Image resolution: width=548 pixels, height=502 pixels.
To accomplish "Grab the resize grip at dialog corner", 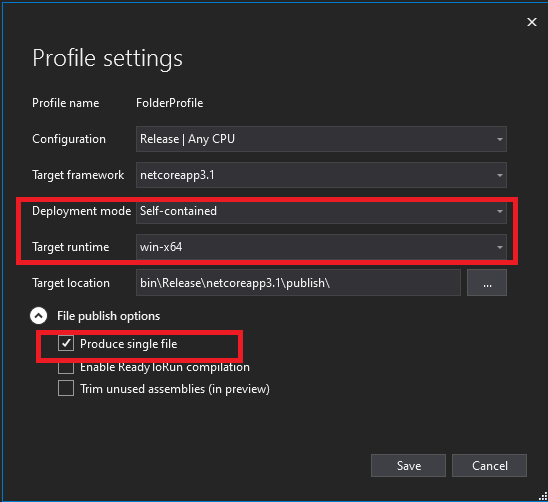I will 543,496.
